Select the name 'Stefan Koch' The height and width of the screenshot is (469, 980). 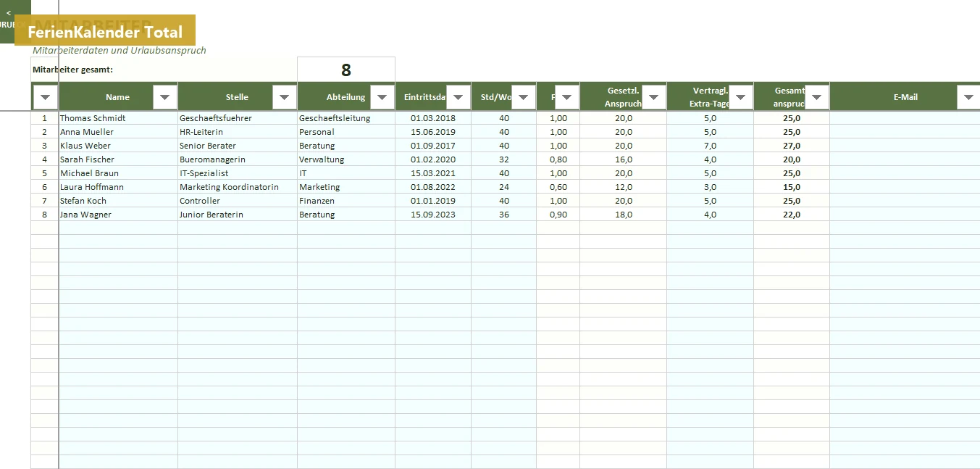point(118,201)
